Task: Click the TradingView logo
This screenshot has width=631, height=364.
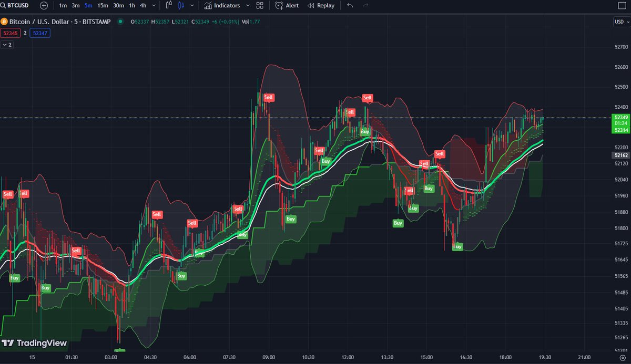Action: click(x=34, y=343)
